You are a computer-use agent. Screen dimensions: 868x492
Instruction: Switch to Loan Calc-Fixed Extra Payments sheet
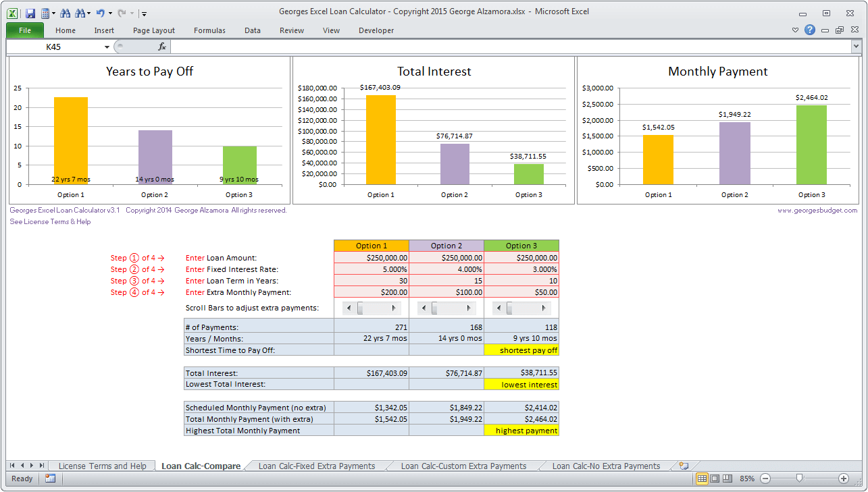(x=316, y=466)
